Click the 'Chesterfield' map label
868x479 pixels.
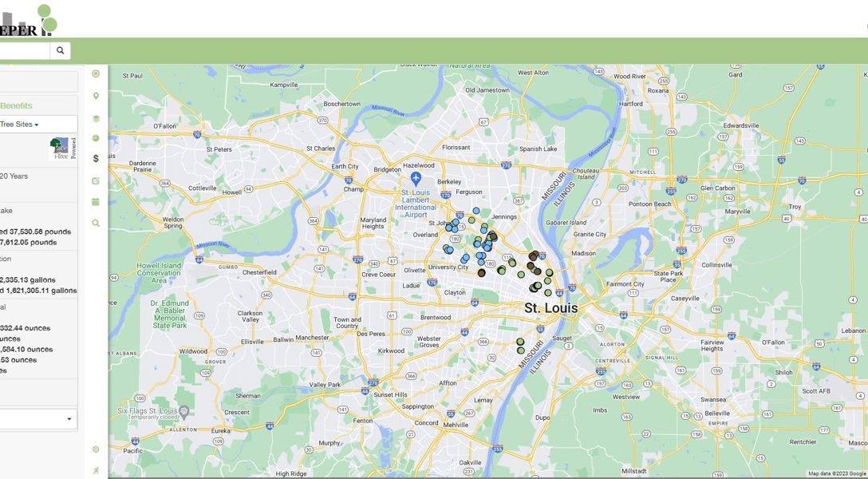tap(259, 272)
